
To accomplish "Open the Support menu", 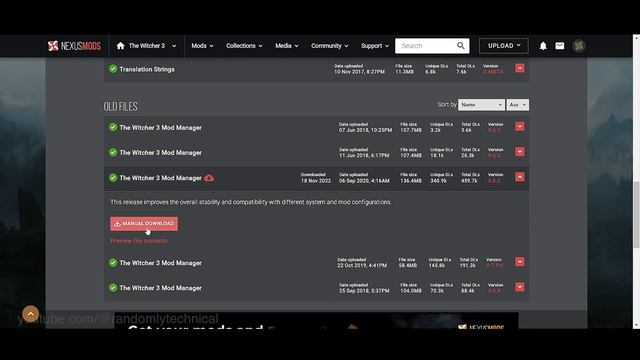I will (375, 46).
